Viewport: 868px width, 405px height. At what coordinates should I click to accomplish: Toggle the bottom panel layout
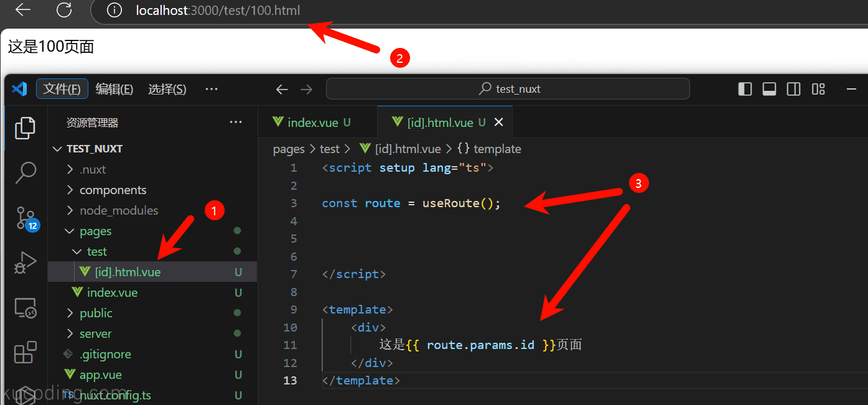point(769,89)
